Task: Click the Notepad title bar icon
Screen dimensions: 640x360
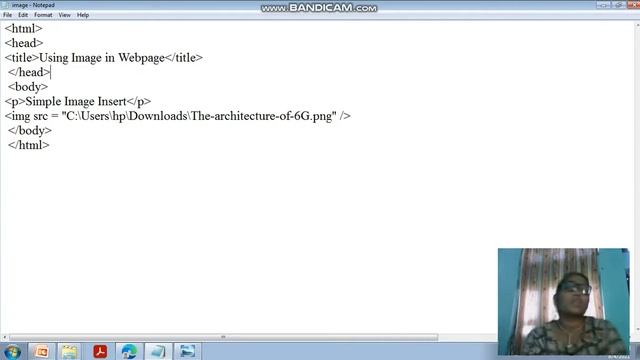Action: pos(5,5)
